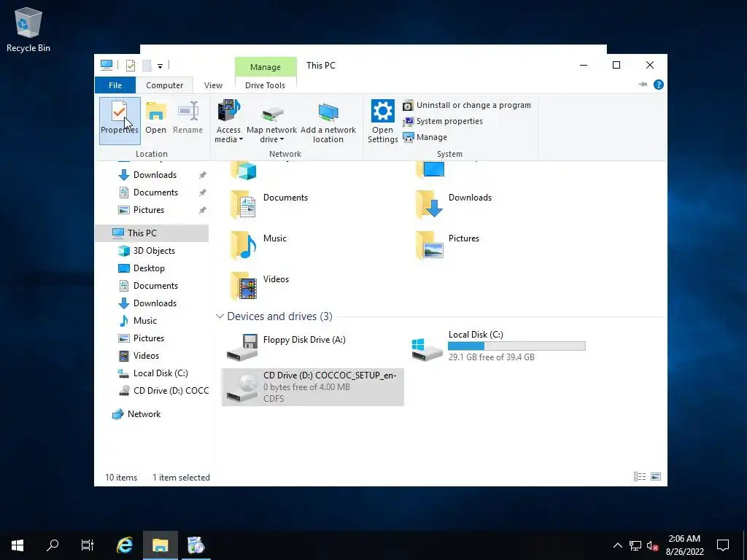Screen dimensions: 747x560
Task: Click the Quick Access new folder icon
Action: pos(147,66)
